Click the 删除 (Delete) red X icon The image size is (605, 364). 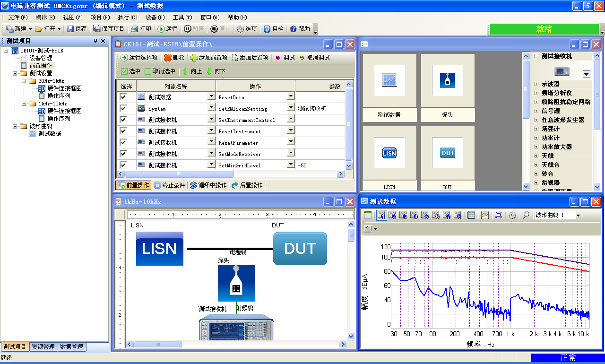[x=168, y=58]
